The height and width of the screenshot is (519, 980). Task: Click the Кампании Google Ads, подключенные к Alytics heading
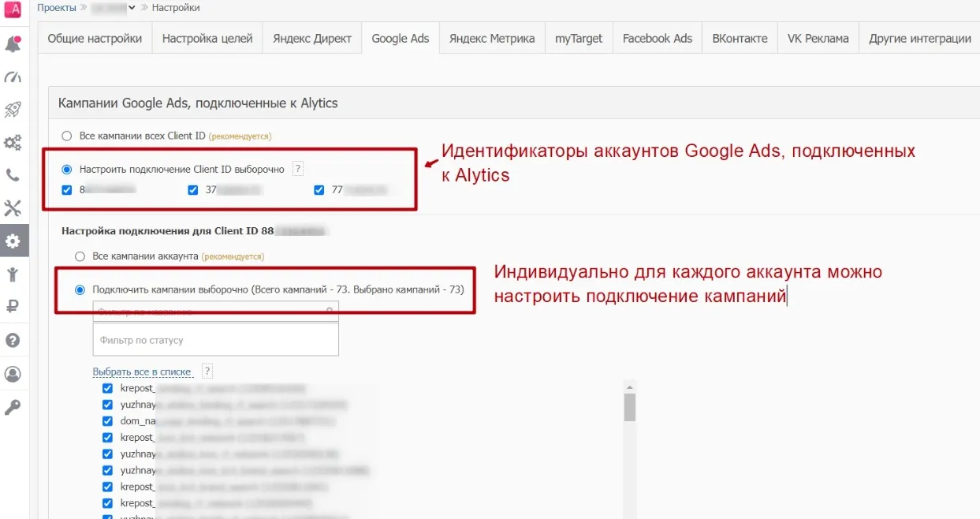pyautogui.click(x=198, y=103)
